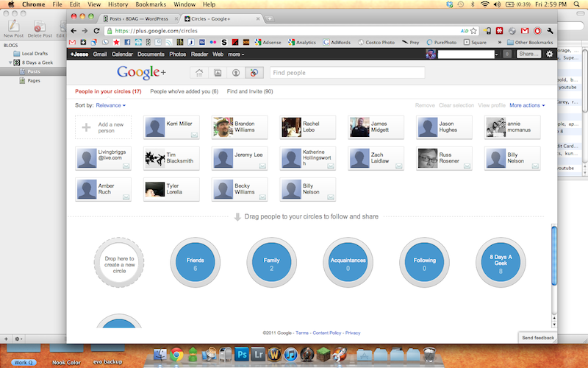This screenshot has width=588, height=368.
Task: Open Find and Invite tab
Action: click(250, 91)
